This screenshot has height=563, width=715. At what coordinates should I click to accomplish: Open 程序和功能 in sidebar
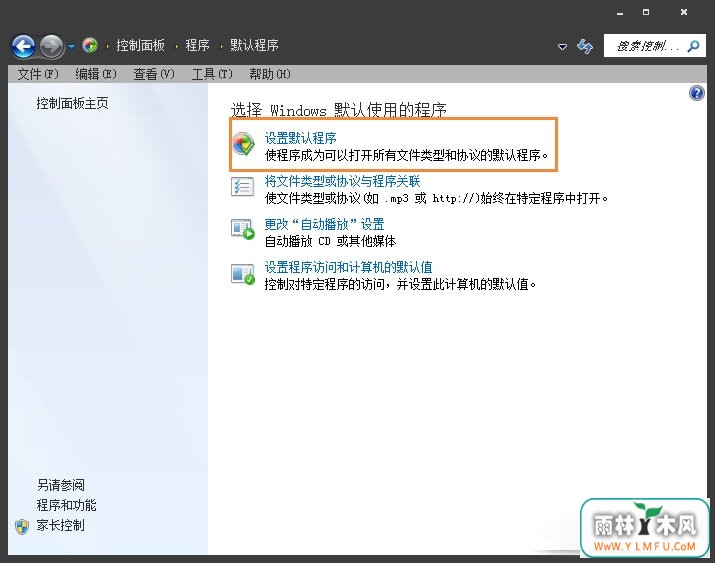67,505
